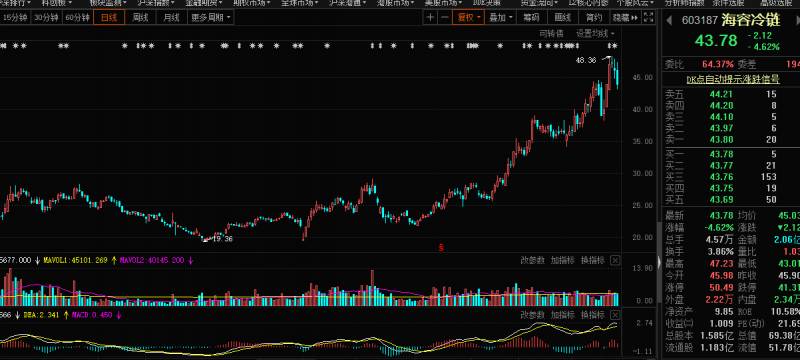Click the 48.36 high price label
This screenshot has height=360, width=800.
(x=585, y=60)
